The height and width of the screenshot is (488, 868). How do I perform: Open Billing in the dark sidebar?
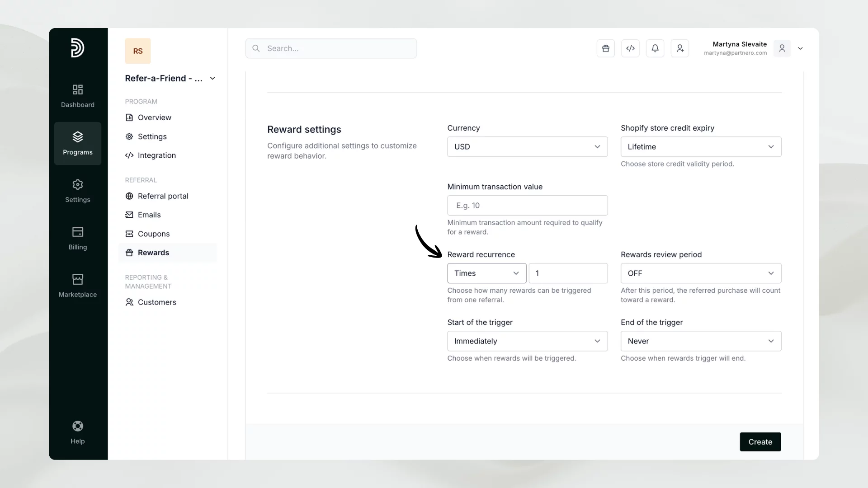(78, 238)
